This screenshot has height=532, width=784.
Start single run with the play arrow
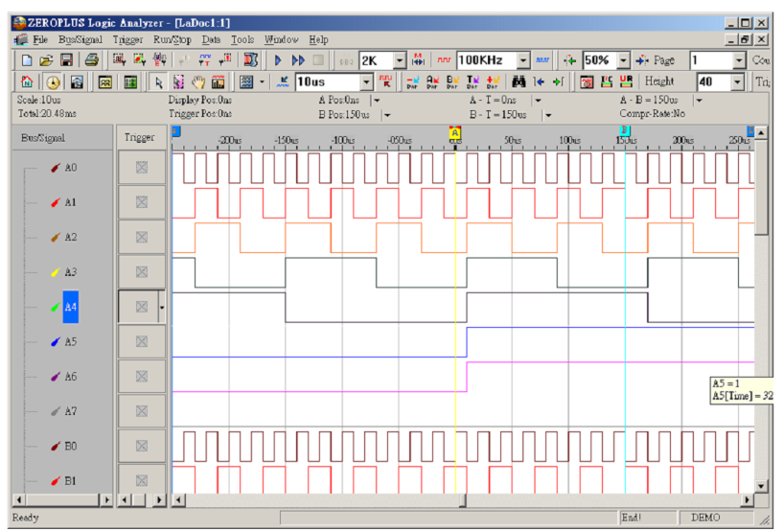(x=278, y=60)
